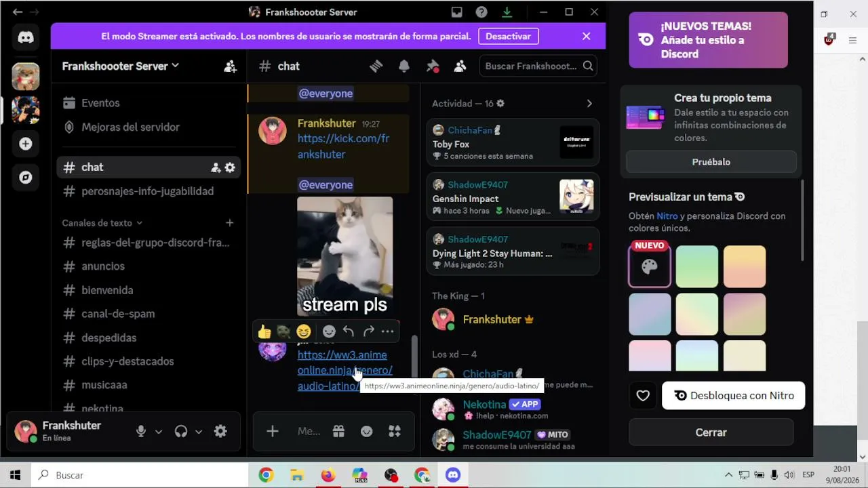
Task: Click the message text input field
Action: pyautogui.click(x=309, y=431)
